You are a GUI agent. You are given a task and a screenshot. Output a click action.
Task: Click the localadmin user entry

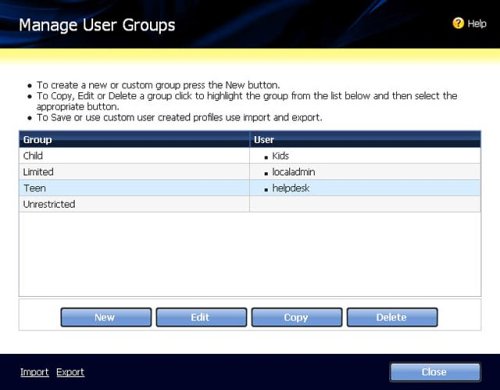[293, 172]
